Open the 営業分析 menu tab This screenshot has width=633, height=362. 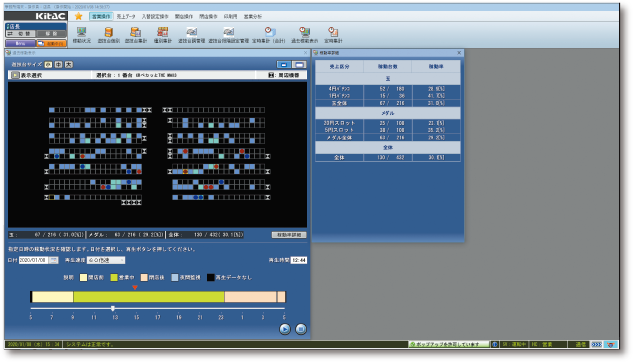(x=253, y=17)
